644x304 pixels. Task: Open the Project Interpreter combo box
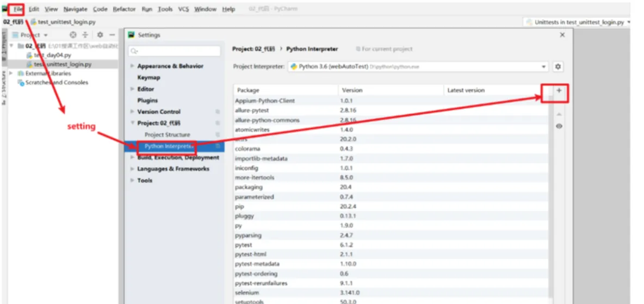[x=418, y=66]
